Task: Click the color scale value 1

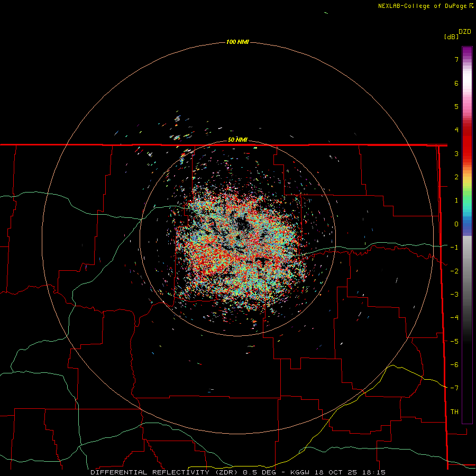Action: coord(456,200)
